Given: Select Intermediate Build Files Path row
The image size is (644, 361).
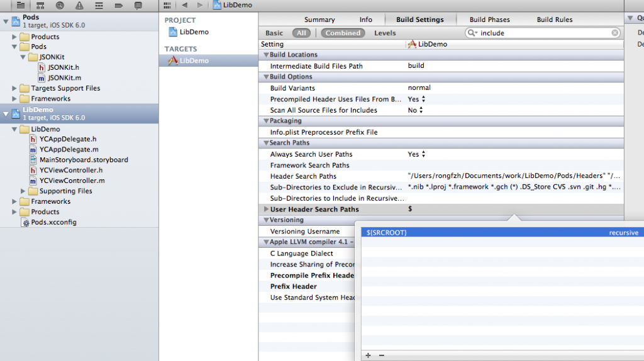Looking at the screenshot, I should pyautogui.click(x=441, y=65).
